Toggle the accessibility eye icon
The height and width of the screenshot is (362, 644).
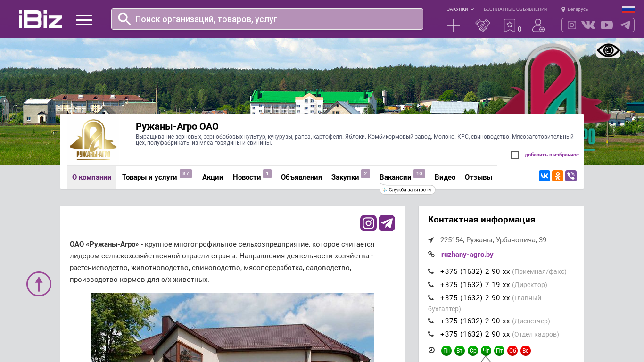click(x=608, y=50)
